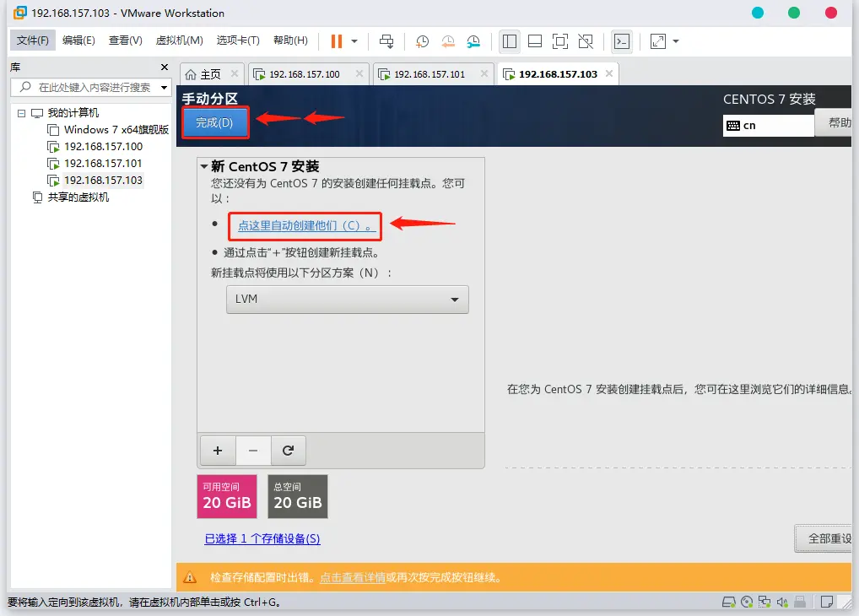Open the snapshot manager wrench-clock icon
This screenshot has height=616, width=859.
[x=473, y=41]
